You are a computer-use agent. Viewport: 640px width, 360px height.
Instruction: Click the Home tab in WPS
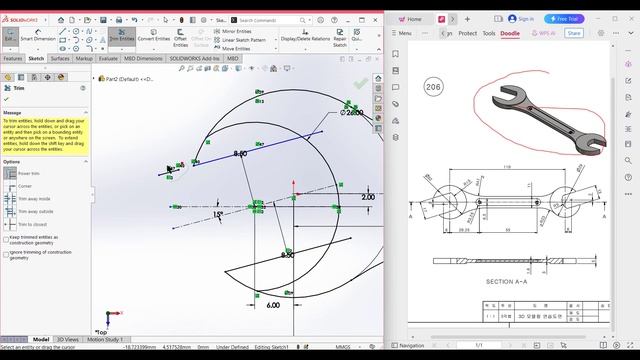410,19
